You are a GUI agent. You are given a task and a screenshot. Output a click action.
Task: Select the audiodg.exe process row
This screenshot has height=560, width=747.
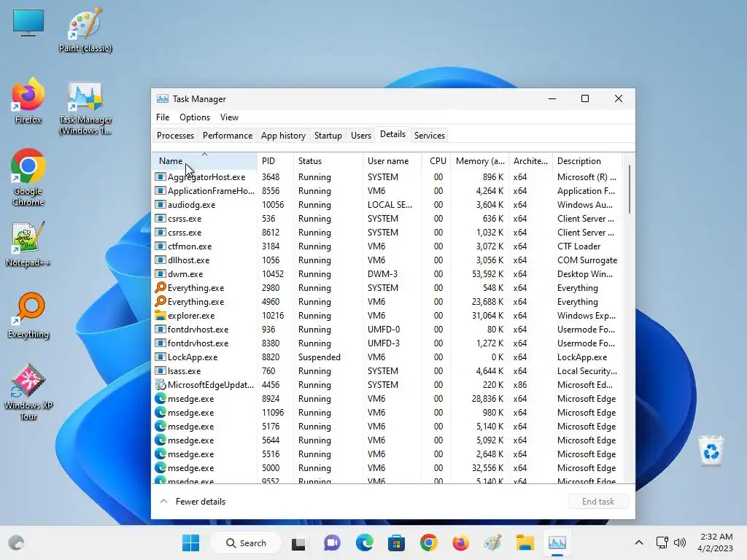click(387, 205)
